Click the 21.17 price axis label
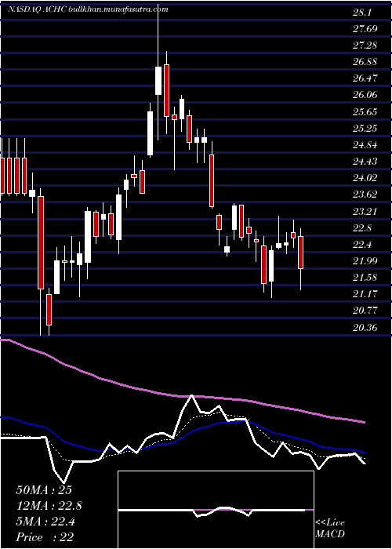The image size is (392, 549). click(365, 294)
